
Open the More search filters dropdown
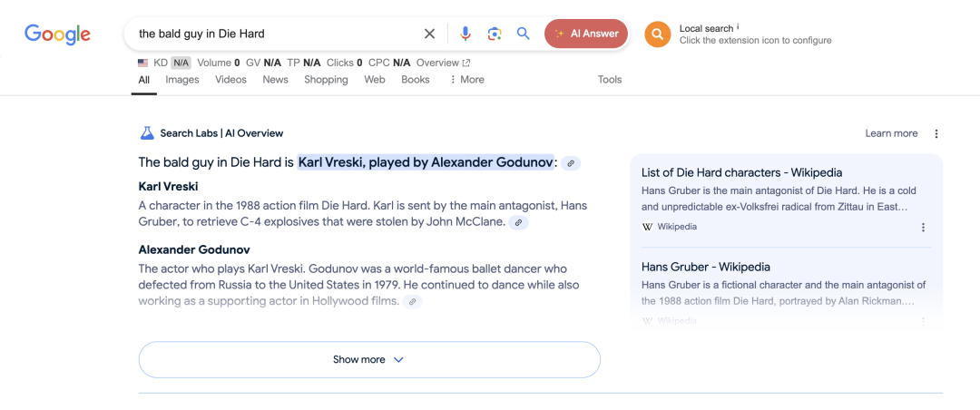tap(466, 80)
